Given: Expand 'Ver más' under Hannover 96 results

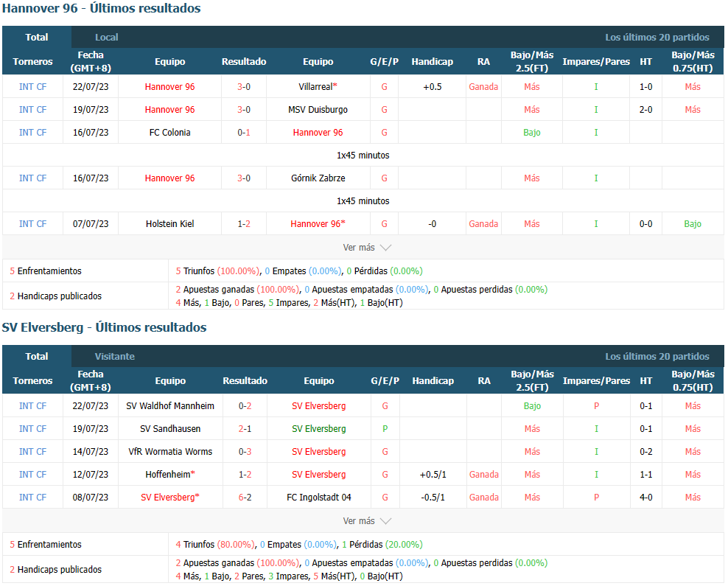Looking at the screenshot, I should tap(367, 248).
